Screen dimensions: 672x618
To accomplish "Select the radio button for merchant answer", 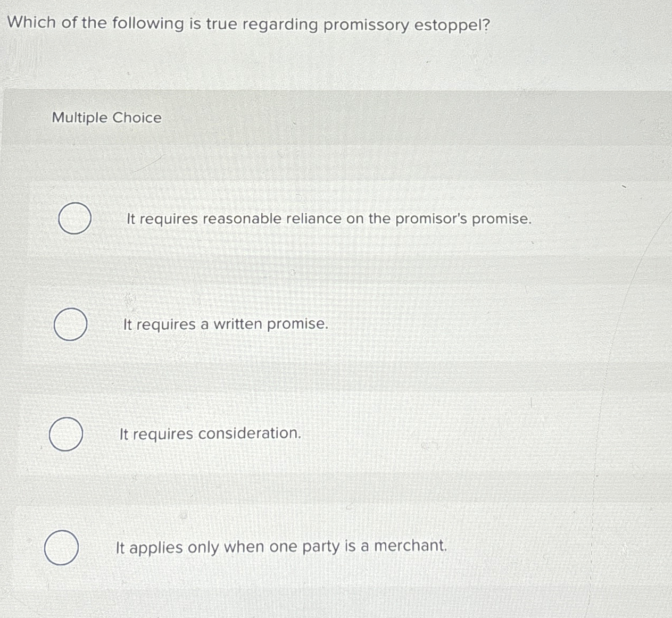I will (x=62, y=548).
